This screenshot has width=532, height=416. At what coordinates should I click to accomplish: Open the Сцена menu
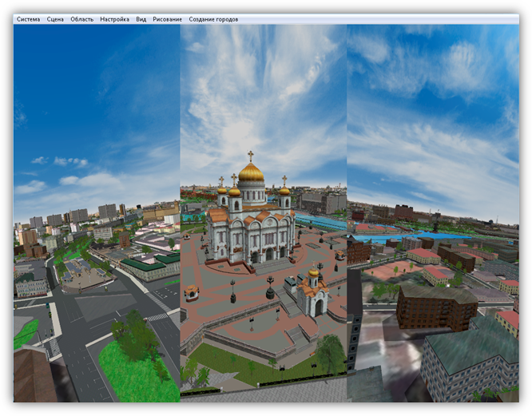coord(55,19)
